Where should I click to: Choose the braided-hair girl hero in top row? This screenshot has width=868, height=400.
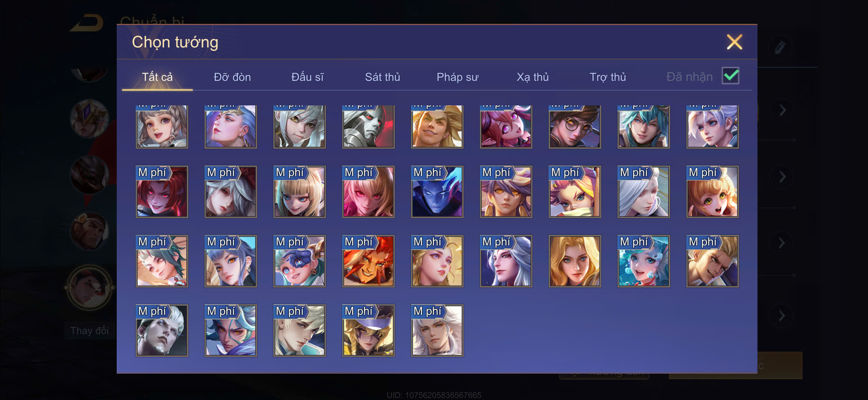[162, 127]
